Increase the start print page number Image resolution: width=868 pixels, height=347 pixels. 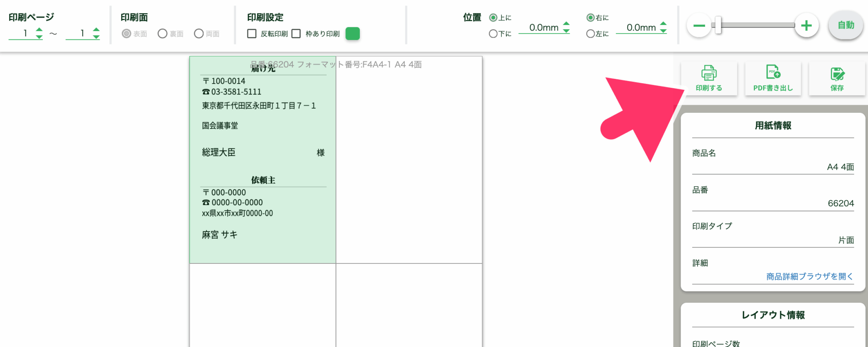(x=39, y=29)
